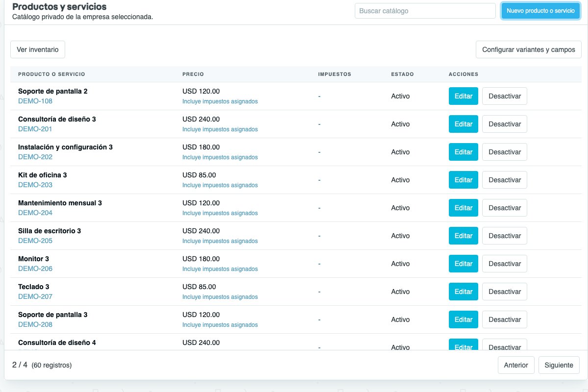Click the Precio column header

coord(193,74)
